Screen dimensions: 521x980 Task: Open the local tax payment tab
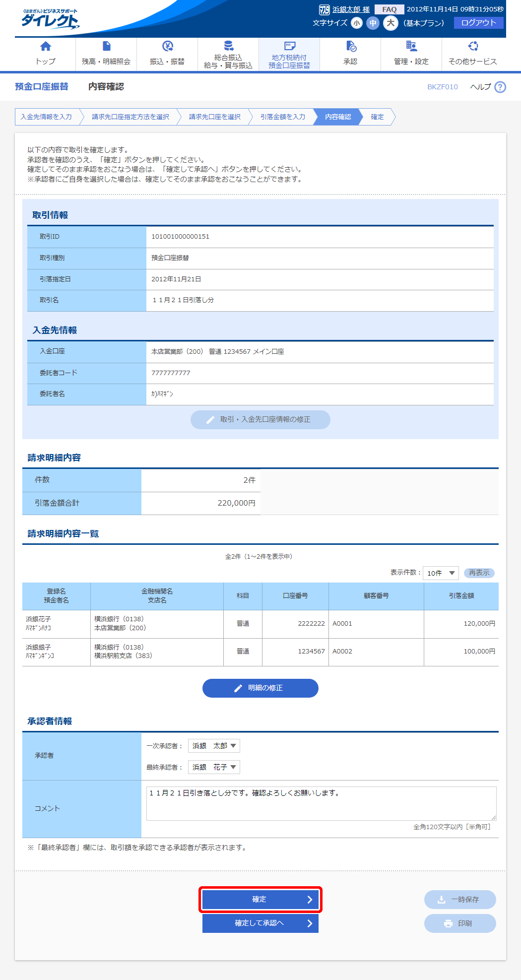coord(289,55)
